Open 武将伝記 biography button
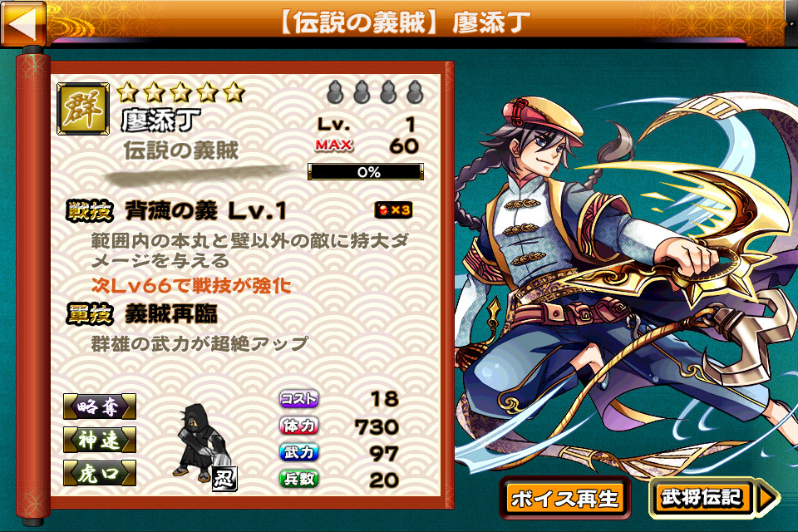 tap(714, 497)
